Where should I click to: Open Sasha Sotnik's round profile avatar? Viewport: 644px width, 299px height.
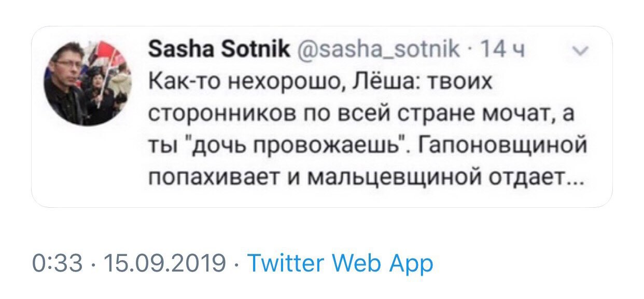click(x=86, y=83)
